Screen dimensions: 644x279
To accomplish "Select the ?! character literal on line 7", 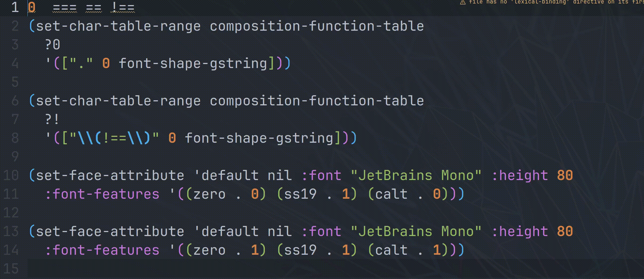I will (x=52, y=119).
